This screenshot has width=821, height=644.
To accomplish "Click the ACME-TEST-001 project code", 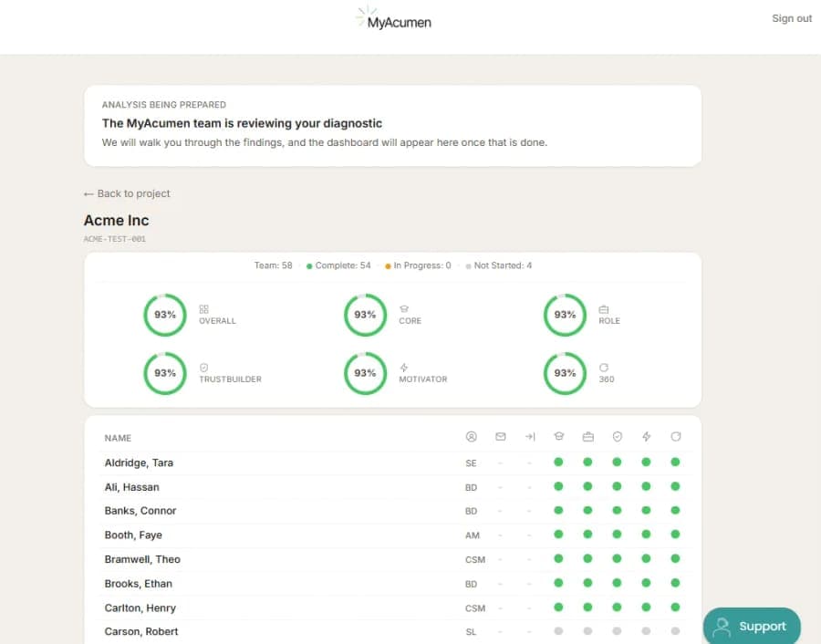I will [115, 239].
